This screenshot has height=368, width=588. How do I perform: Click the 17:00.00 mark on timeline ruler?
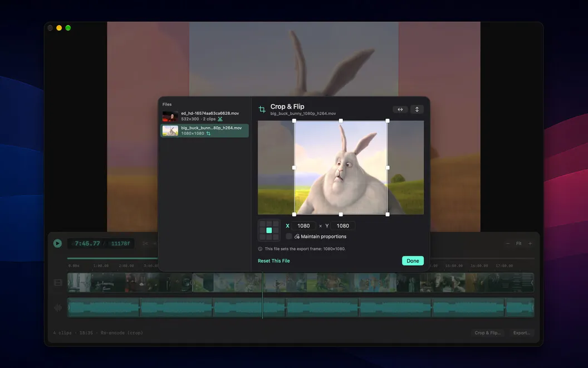504,265
